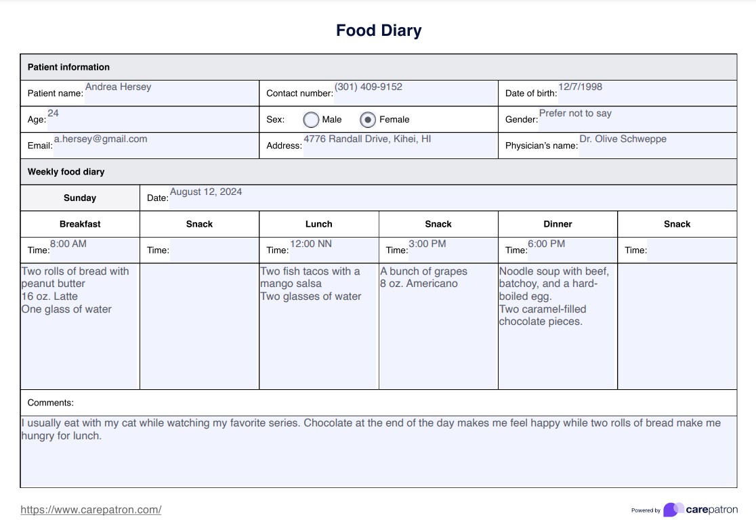Open the carepatron.com link
The height and width of the screenshot is (532, 756).
coord(91,510)
